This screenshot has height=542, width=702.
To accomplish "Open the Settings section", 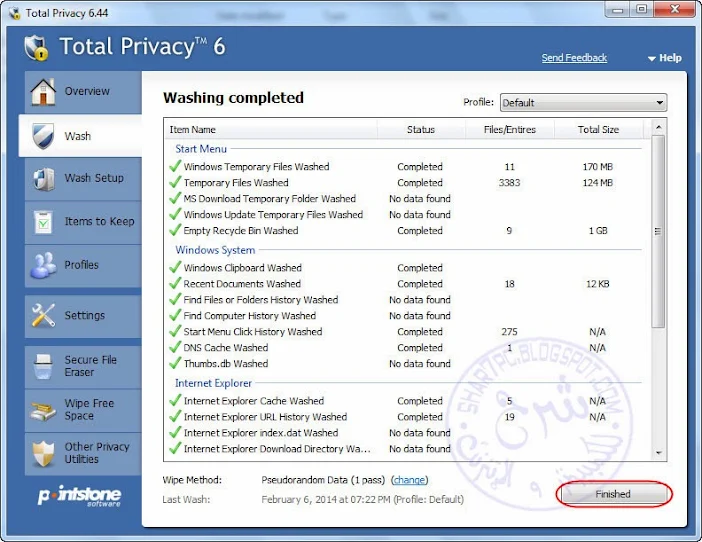I will (83, 316).
